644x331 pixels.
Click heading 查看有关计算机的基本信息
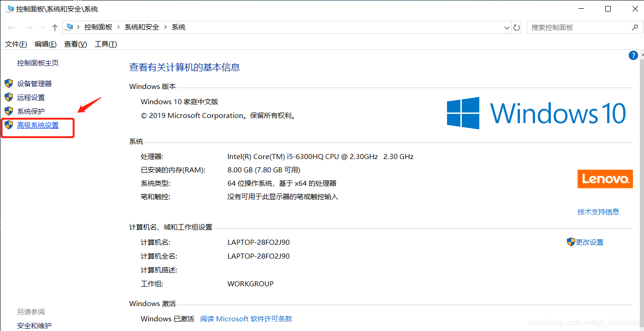click(185, 67)
